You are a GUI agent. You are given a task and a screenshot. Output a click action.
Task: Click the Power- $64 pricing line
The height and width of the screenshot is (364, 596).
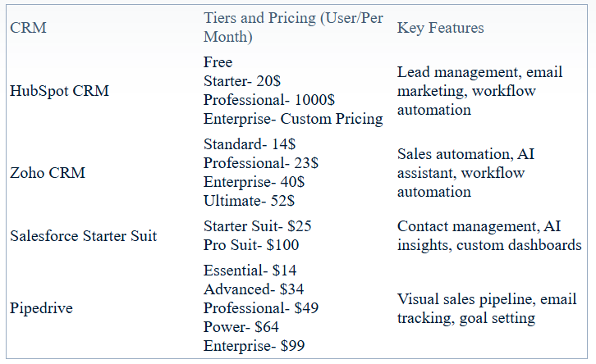(x=241, y=327)
